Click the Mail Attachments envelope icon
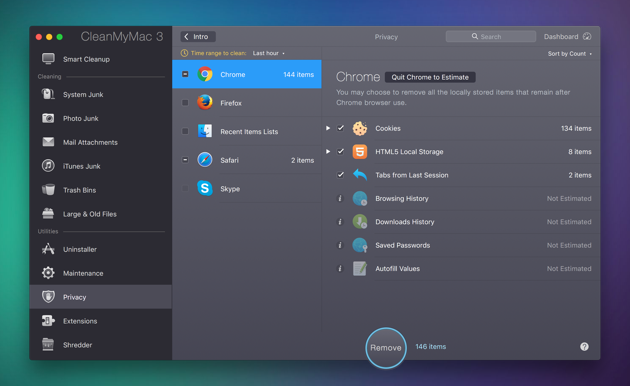 (x=48, y=142)
